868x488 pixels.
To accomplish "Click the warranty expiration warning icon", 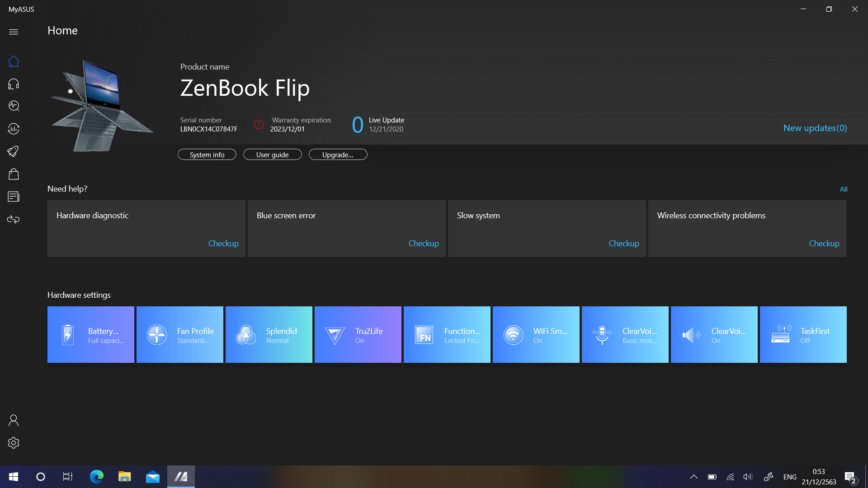I will 259,124.
